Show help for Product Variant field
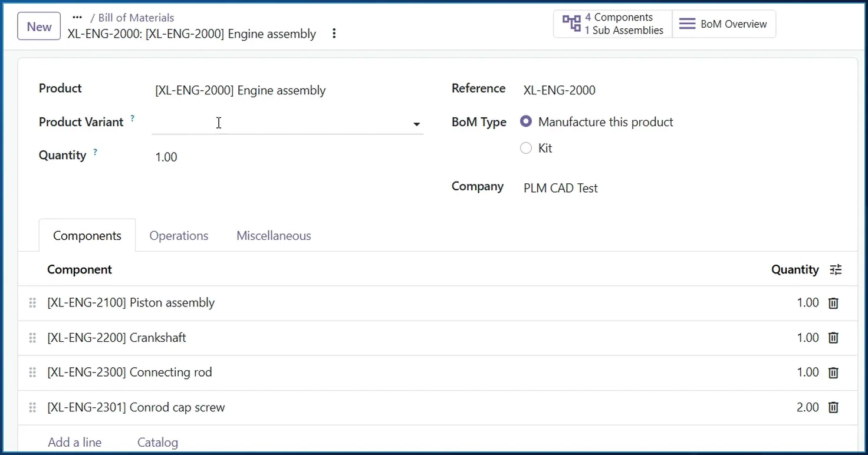Screen dimensions: 868x455 (132, 118)
